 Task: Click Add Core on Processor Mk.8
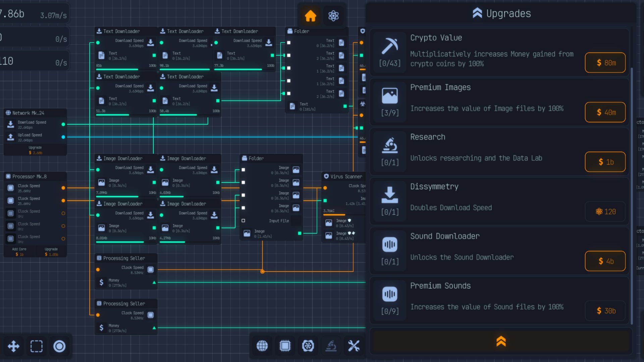[19, 252]
